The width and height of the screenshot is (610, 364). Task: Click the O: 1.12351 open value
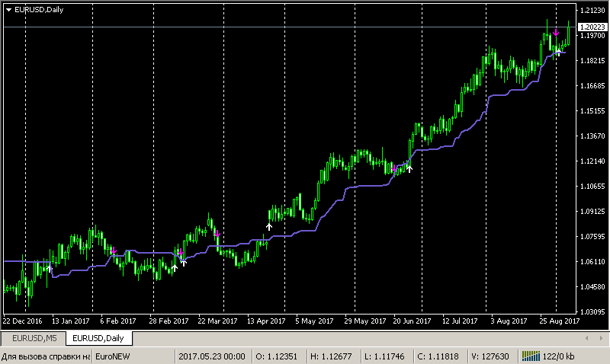pos(276,356)
